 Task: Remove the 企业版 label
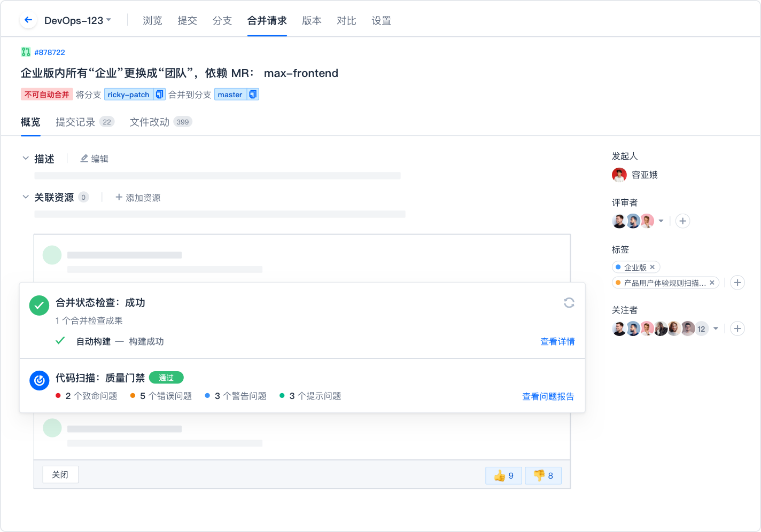652,267
